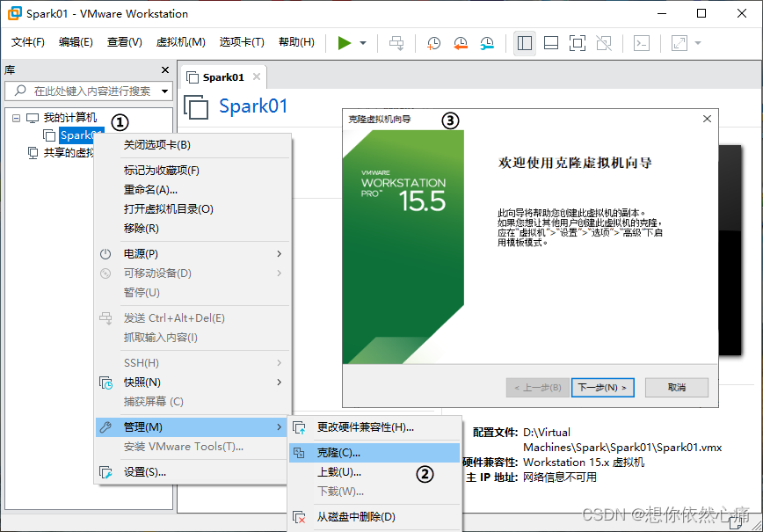Screen dimensions: 763x532
Task: Click the greyed 可移动设备(D) menu entry
Action: click(x=193, y=273)
